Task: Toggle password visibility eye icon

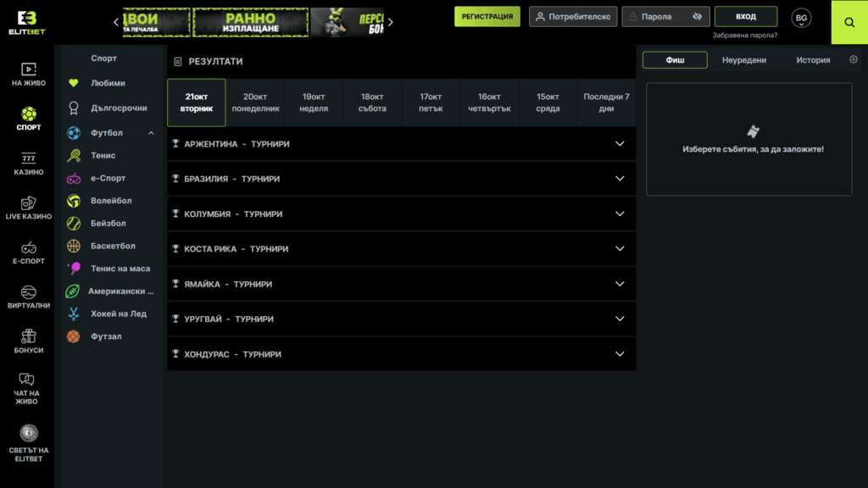Action: tap(697, 17)
